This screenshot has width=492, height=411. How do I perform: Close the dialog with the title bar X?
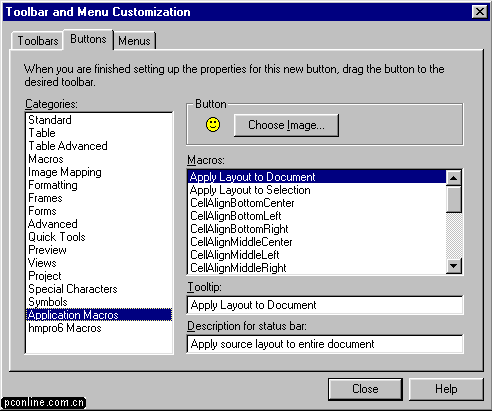(x=480, y=12)
